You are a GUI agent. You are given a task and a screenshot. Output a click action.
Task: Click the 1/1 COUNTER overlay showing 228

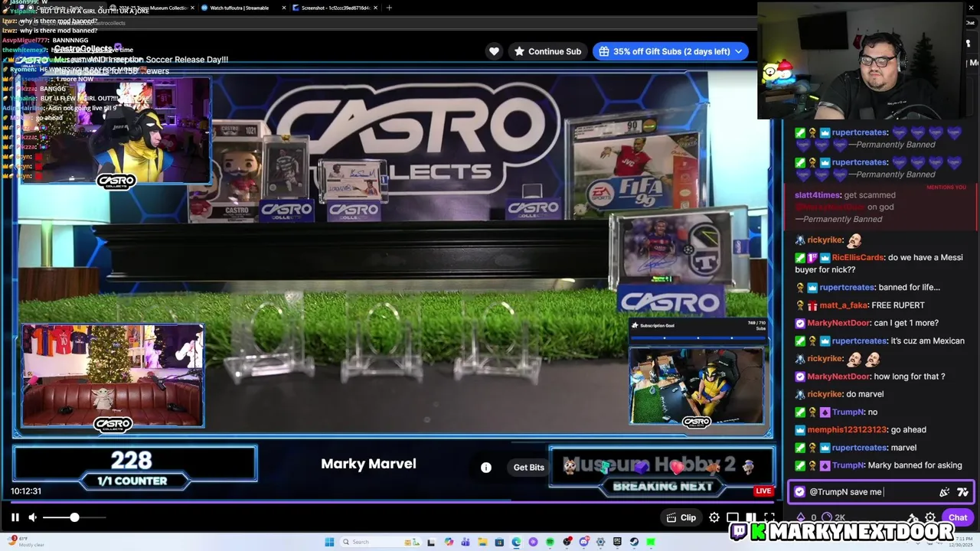tap(133, 468)
